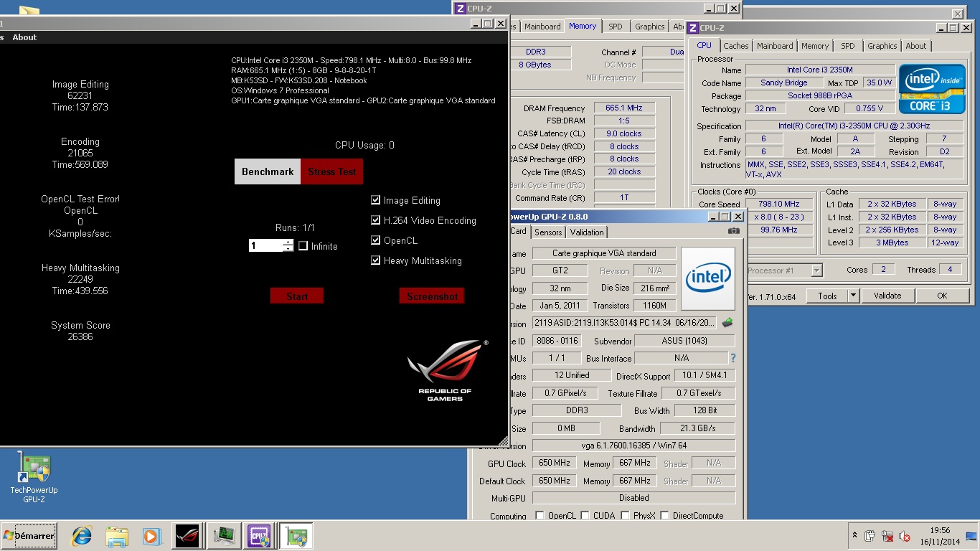This screenshot has width=980, height=551.
Task: Open the About menu in benchmark window
Action: pos(24,37)
